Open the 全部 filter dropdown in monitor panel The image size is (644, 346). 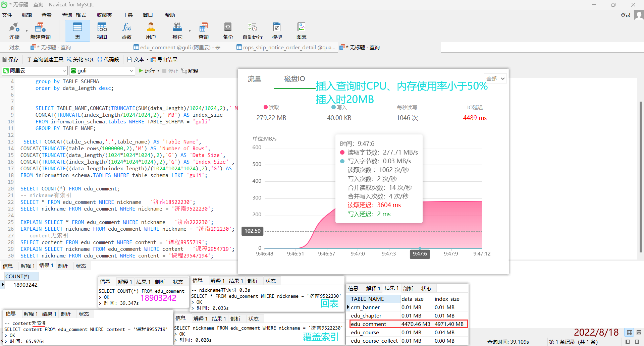[x=495, y=78]
